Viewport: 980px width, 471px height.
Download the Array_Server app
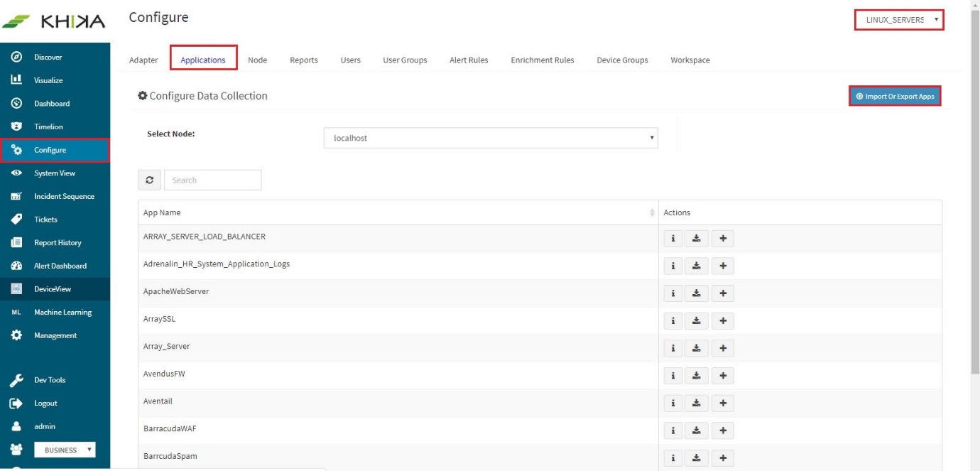click(697, 348)
